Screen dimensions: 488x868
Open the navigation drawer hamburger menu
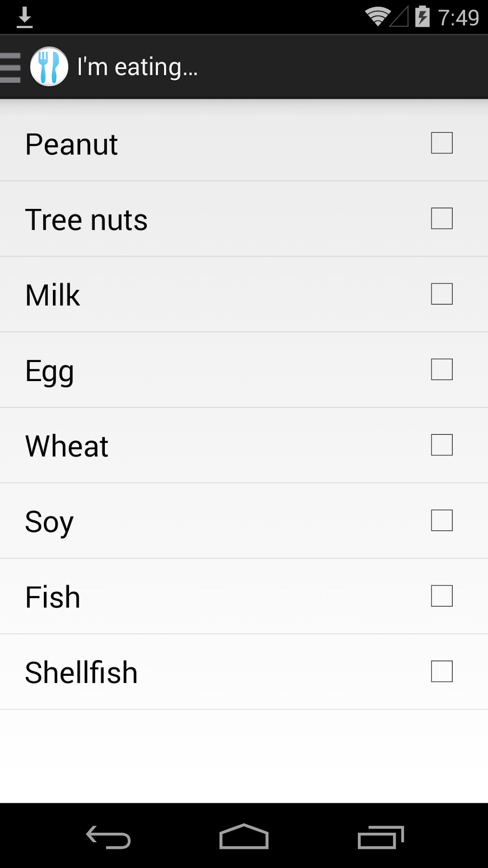[x=10, y=67]
